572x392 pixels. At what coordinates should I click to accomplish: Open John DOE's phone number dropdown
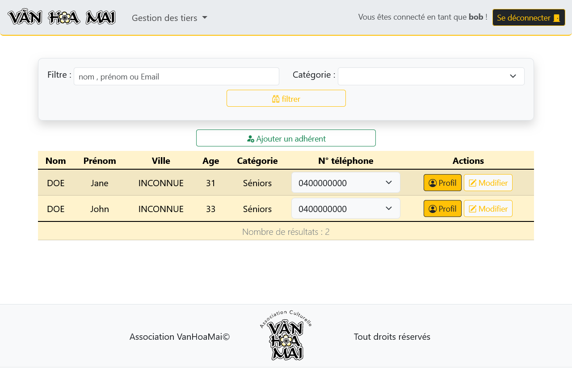(345, 209)
